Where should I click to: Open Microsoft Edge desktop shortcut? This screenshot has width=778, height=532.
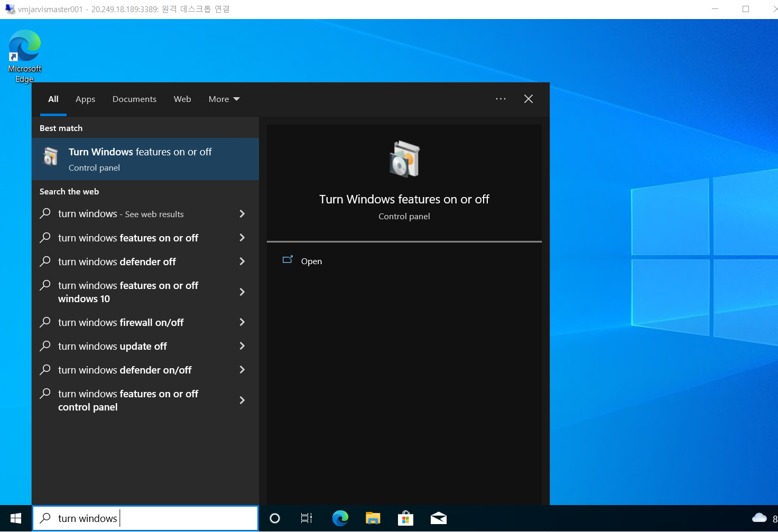coord(24,56)
